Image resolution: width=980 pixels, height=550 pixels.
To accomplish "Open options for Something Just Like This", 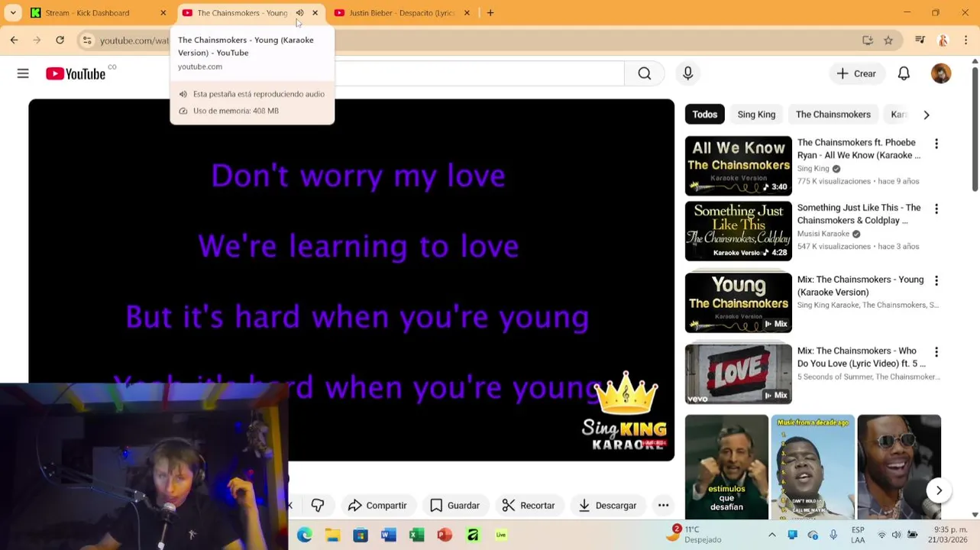I will 936,209.
